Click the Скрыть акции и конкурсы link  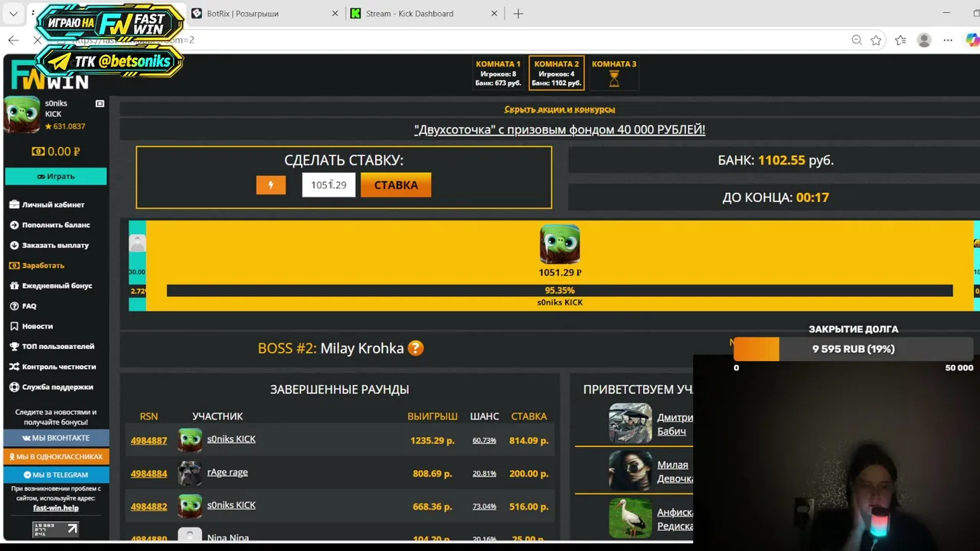pos(560,109)
